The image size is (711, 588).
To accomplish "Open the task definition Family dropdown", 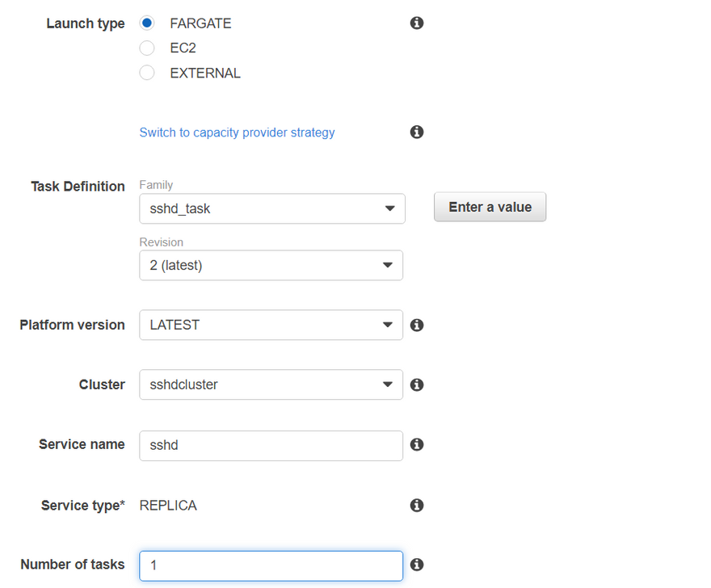I will [x=271, y=208].
